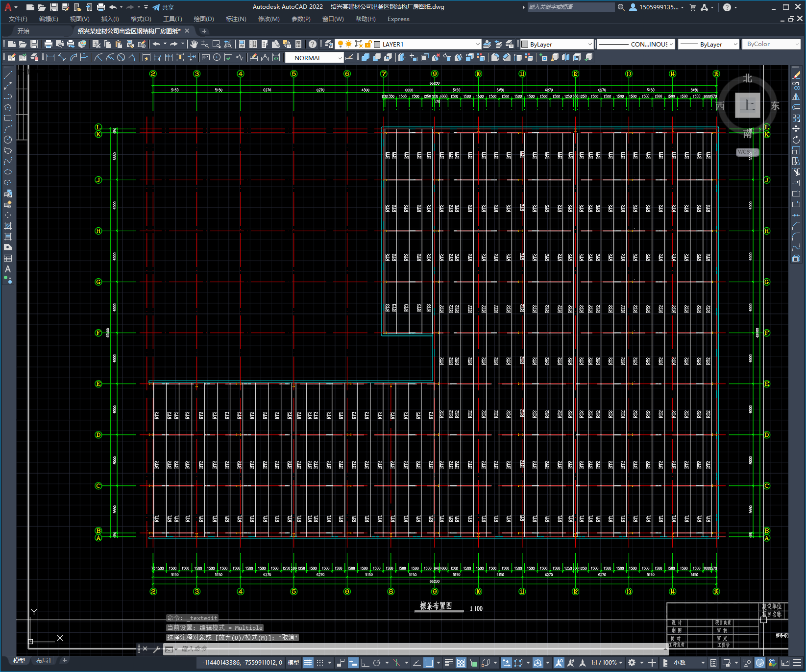This screenshot has width=806, height=672.
Task: Select the Erase tool in modify toolbar
Action: pos(796,75)
